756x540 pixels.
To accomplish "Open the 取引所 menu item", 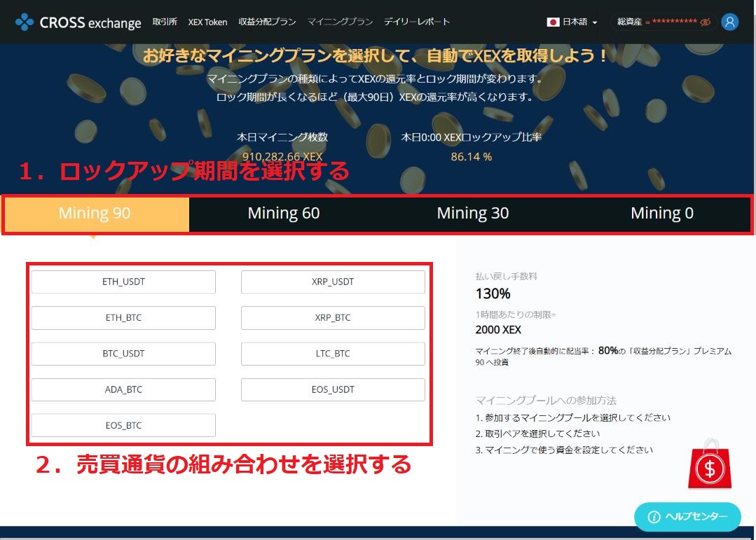I will pyautogui.click(x=165, y=22).
